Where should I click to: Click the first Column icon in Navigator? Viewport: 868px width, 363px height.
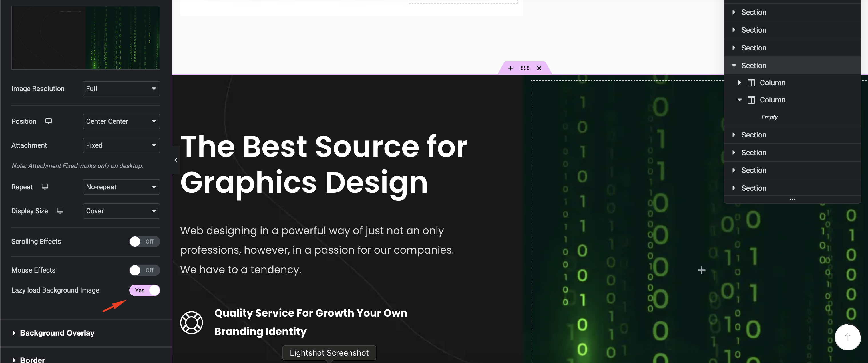[751, 83]
